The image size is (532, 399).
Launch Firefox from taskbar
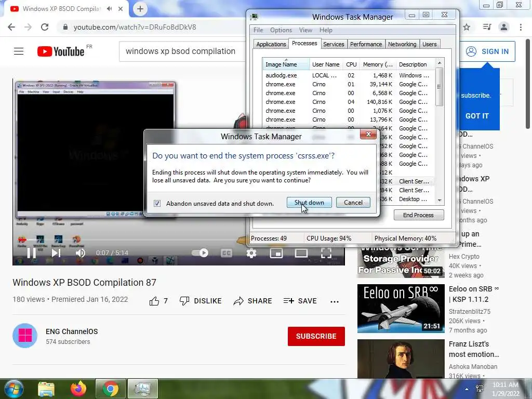coord(78,389)
